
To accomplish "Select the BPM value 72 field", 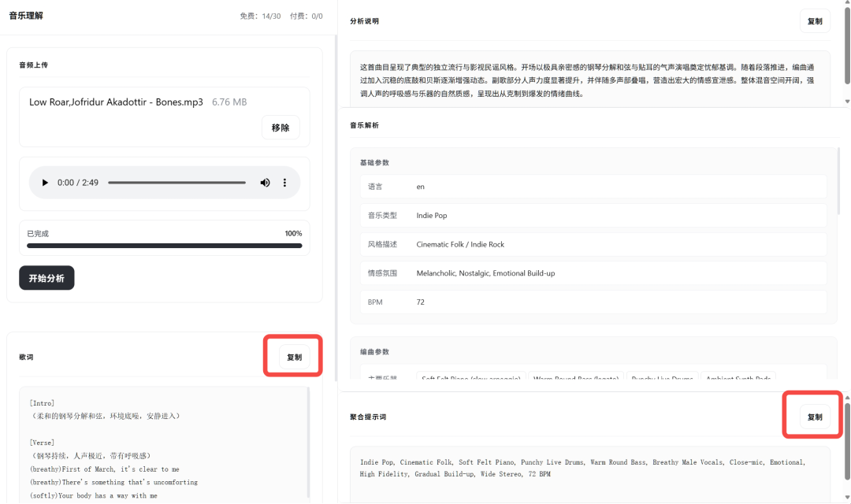I will coord(420,302).
